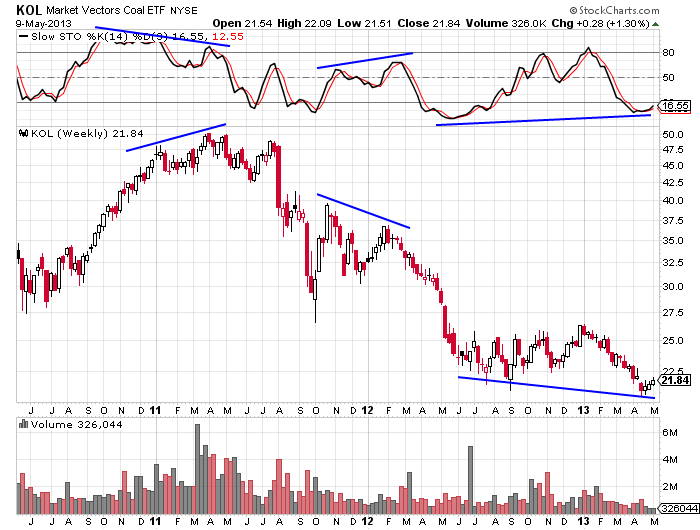Click the Volume 326.0K header value
The image size is (700, 530).
click(x=506, y=23)
